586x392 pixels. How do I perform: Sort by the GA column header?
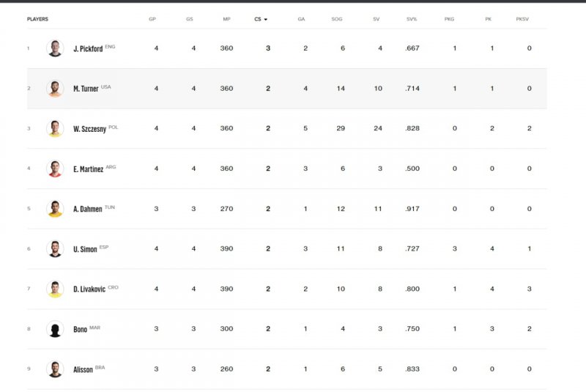point(301,19)
